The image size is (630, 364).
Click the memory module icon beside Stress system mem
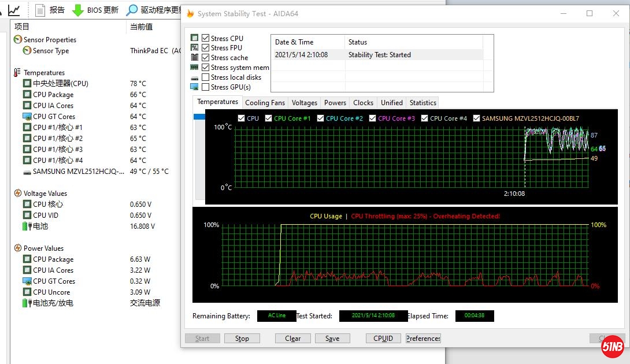point(194,67)
